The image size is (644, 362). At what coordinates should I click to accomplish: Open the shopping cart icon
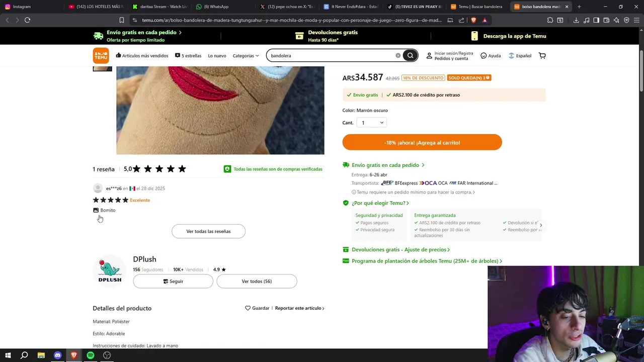[x=542, y=56]
